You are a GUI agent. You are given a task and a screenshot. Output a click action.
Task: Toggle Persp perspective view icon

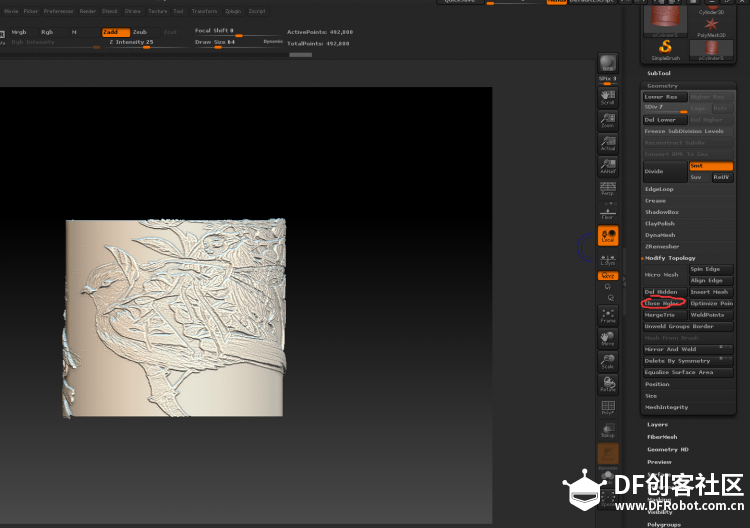[608, 189]
